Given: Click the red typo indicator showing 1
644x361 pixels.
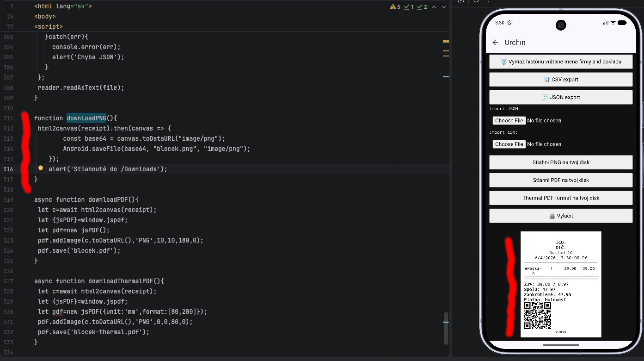Looking at the screenshot, I should (x=409, y=7).
